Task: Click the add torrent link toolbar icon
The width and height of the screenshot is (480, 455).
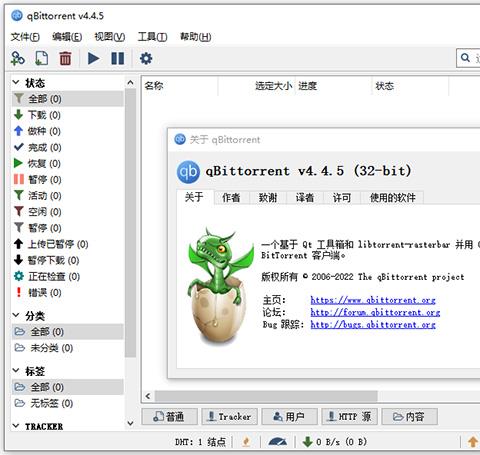Action: (18, 58)
